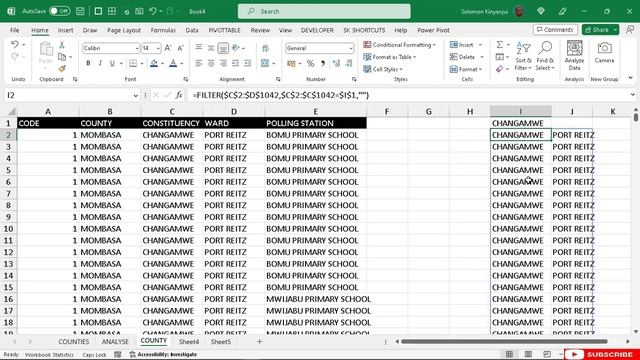Open the File menu
The width and height of the screenshot is (640, 360).
pyautogui.click(x=15, y=30)
